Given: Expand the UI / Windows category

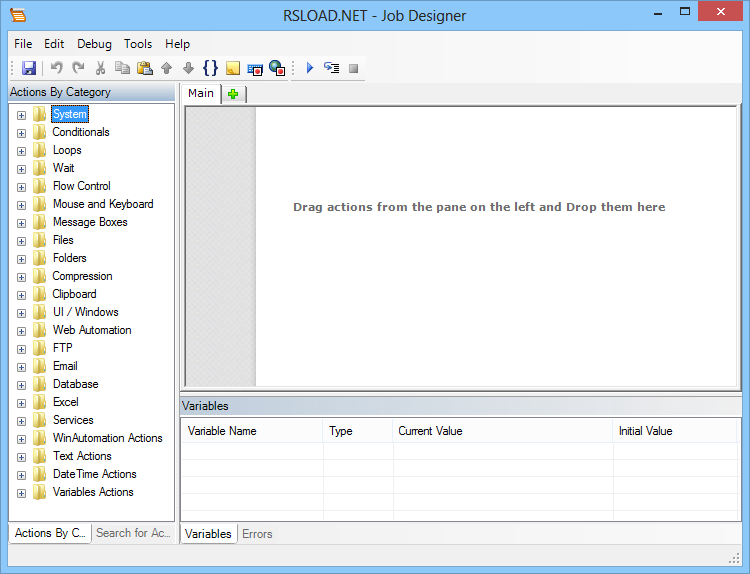Looking at the screenshot, I should (x=21, y=313).
